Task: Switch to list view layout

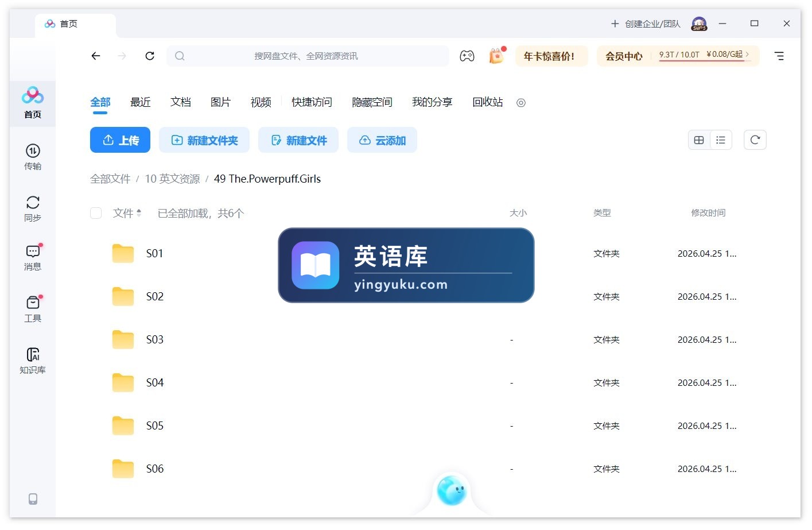Action: tap(721, 140)
